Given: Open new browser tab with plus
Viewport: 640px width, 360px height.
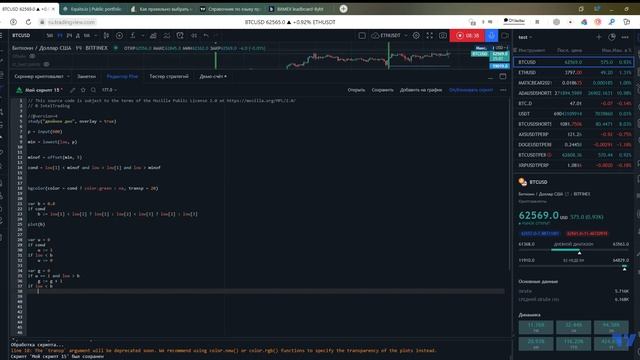Looking at the screenshot, I should pyautogui.click(x=343, y=9).
